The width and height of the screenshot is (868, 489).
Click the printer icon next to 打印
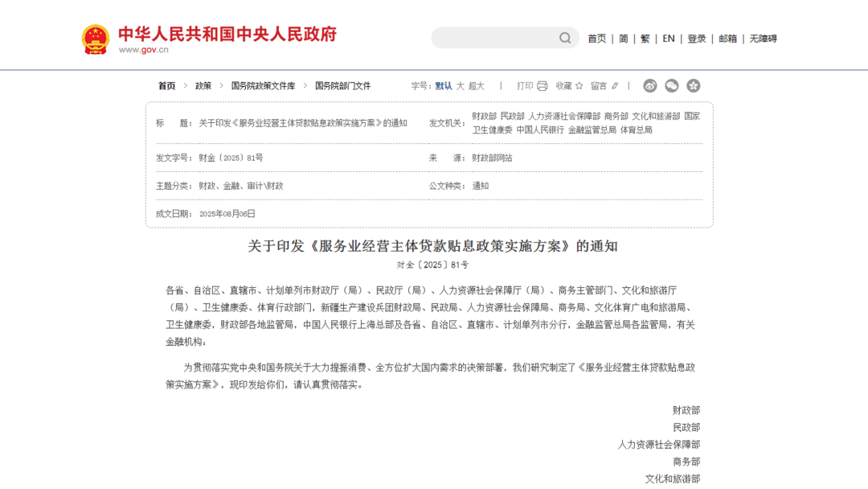coord(542,86)
